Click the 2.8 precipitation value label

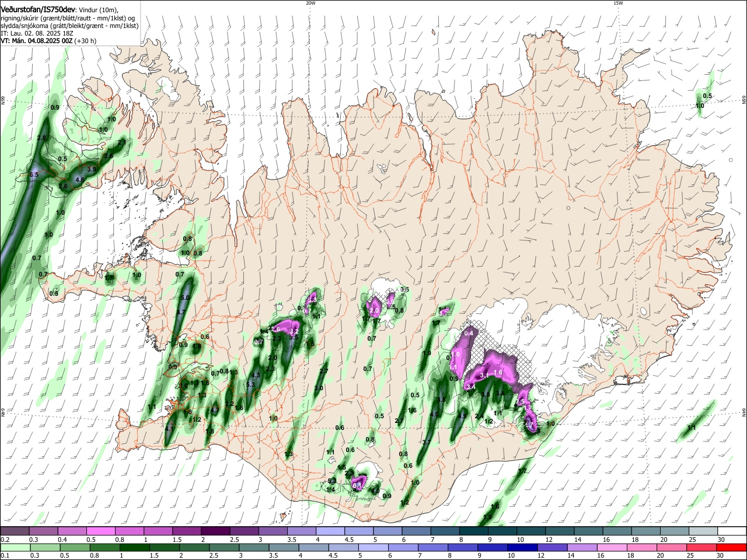[x=41, y=138]
